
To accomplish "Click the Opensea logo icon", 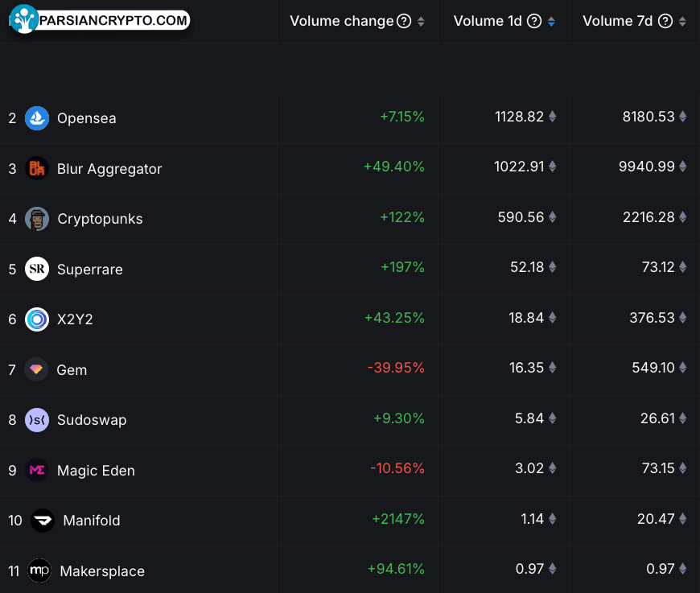I will click(37, 118).
